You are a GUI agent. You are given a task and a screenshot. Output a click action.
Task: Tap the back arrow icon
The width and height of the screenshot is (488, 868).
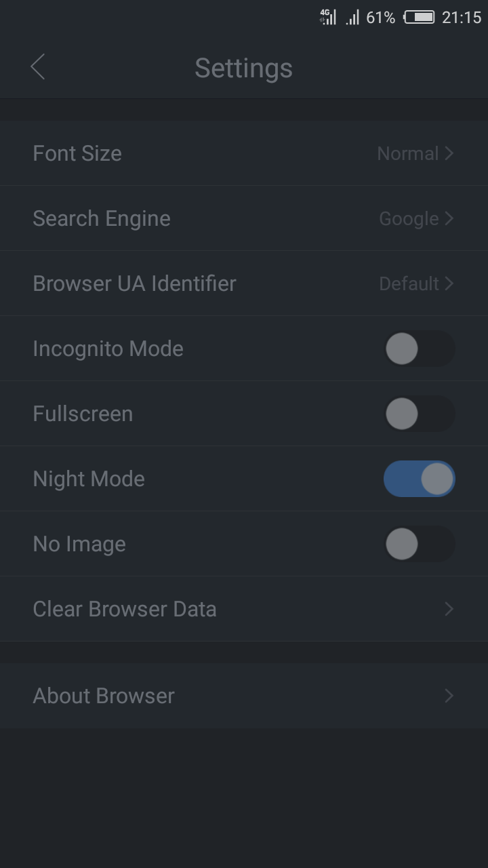[38, 67]
